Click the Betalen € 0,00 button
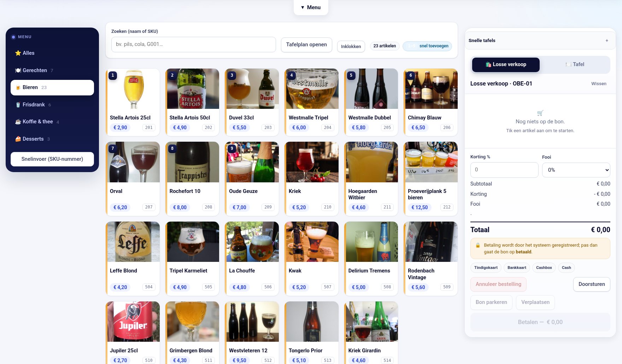The image size is (622, 364). click(540, 322)
